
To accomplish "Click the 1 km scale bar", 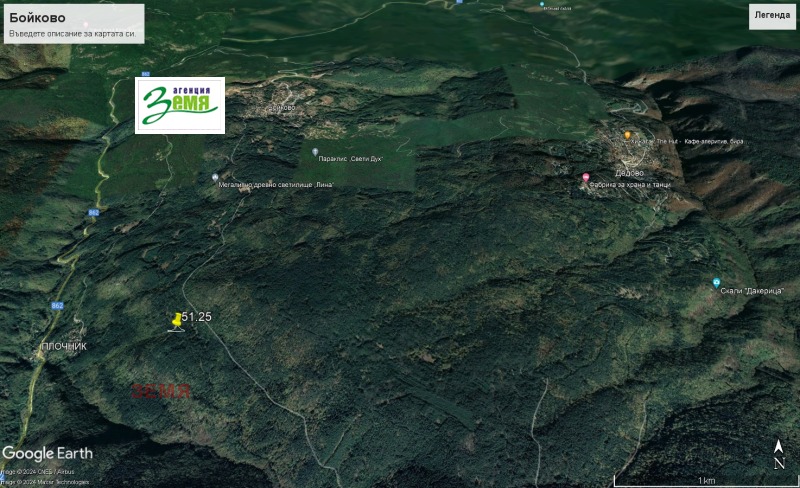I will click(x=706, y=481).
